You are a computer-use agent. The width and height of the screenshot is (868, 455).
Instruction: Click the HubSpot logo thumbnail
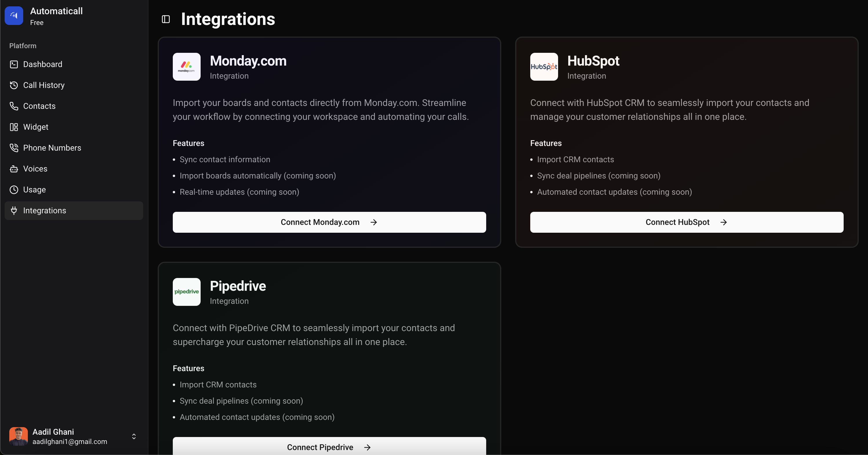click(544, 67)
